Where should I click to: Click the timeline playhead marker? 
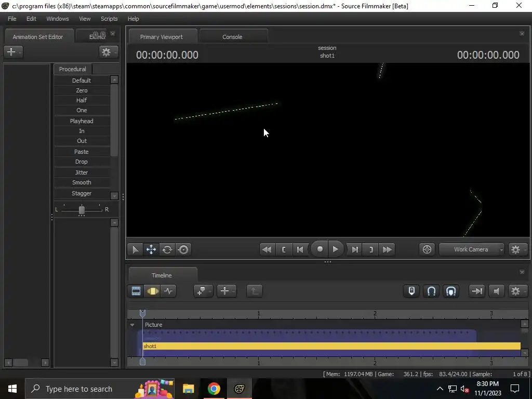click(x=142, y=313)
